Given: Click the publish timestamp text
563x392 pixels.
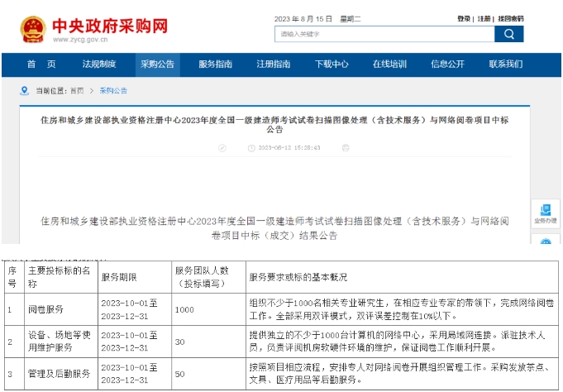Looking at the screenshot, I should coord(289,148).
